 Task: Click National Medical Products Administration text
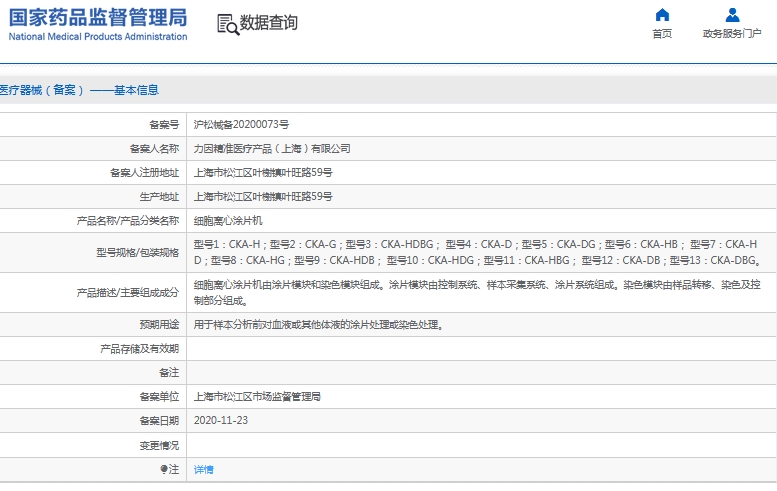tap(98, 37)
